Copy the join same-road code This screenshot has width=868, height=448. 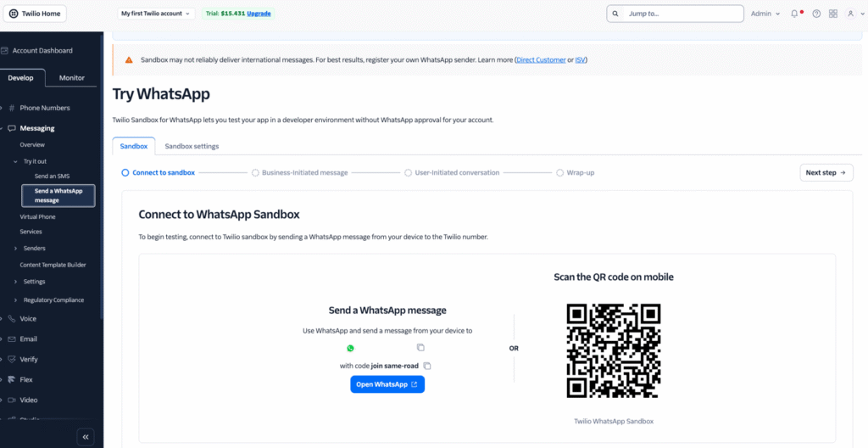(x=427, y=366)
